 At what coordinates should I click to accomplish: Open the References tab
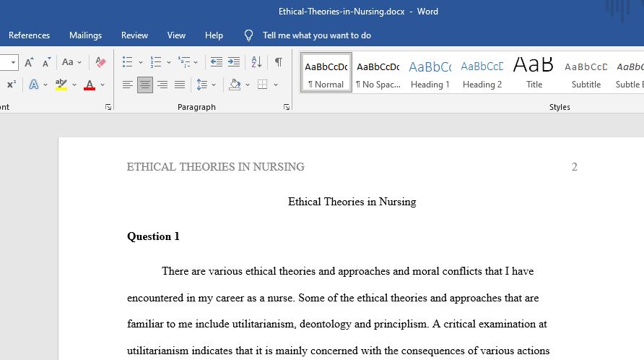[29, 35]
